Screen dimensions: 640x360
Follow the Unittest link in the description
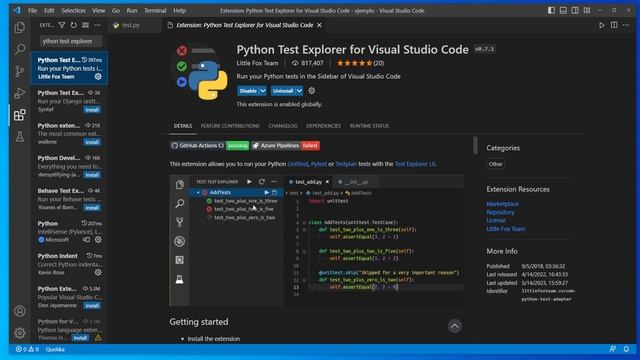(298, 164)
